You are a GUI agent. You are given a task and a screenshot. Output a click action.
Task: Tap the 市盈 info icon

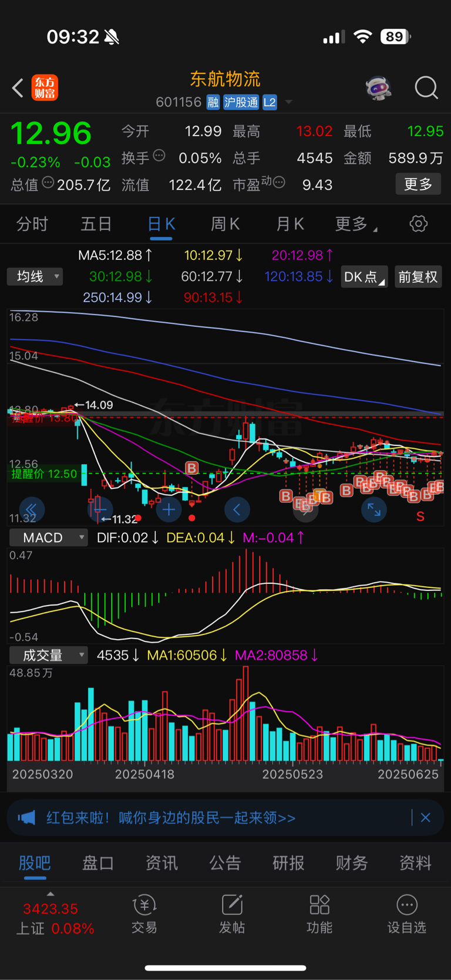279,183
